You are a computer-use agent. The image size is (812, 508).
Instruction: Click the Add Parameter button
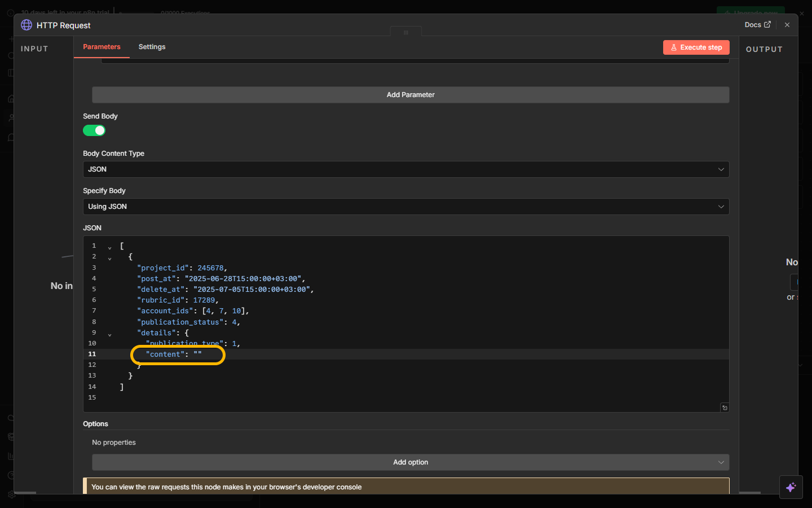(x=410, y=95)
